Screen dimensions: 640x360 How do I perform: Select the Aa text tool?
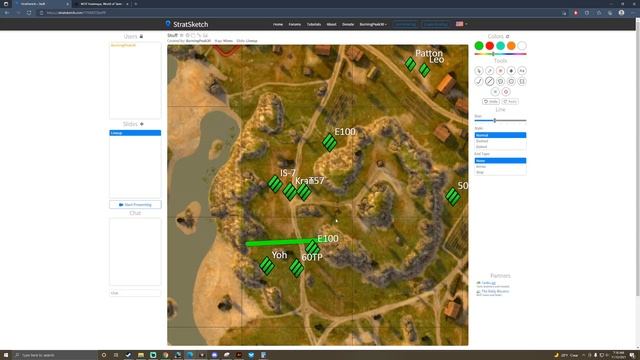click(x=522, y=71)
